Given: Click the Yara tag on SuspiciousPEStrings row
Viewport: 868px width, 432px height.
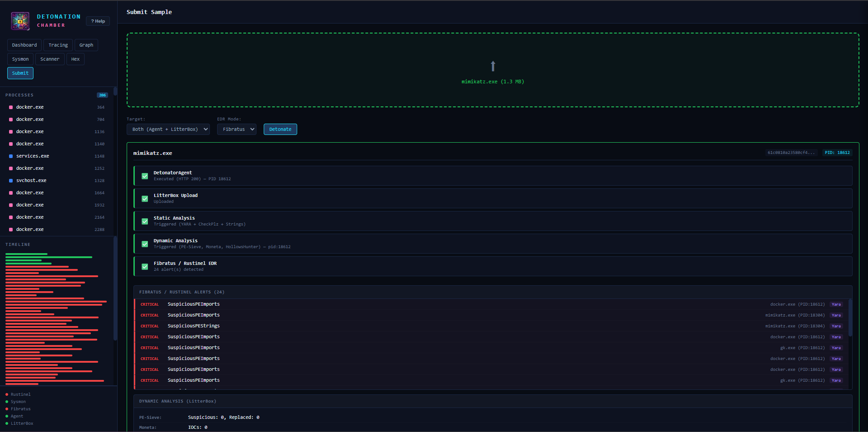Looking at the screenshot, I should 836,326.
